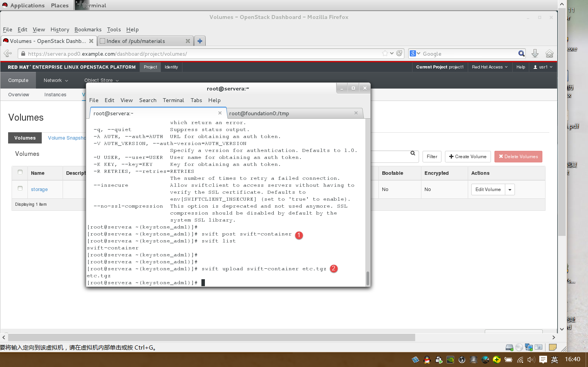Screen dimensions: 588x367
Task: Click the Edit Volume button
Action: [488, 189]
